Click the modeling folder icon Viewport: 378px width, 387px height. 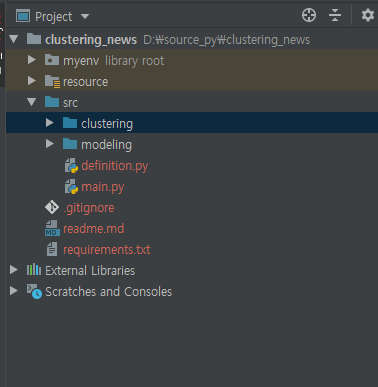(70, 144)
